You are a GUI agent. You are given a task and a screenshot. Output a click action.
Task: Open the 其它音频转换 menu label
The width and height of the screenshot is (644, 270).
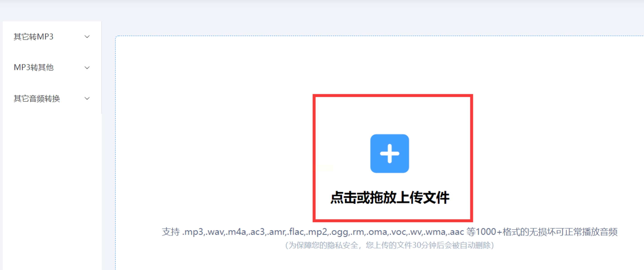[x=37, y=98]
